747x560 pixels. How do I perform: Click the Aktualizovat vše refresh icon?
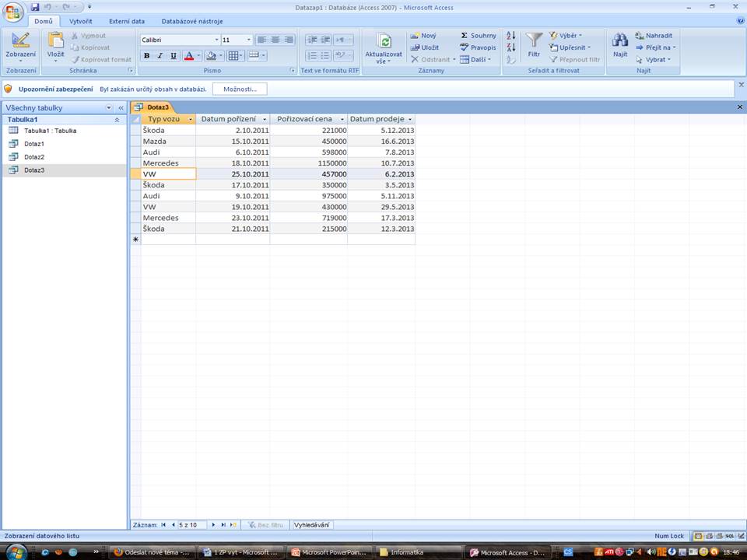(x=384, y=41)
